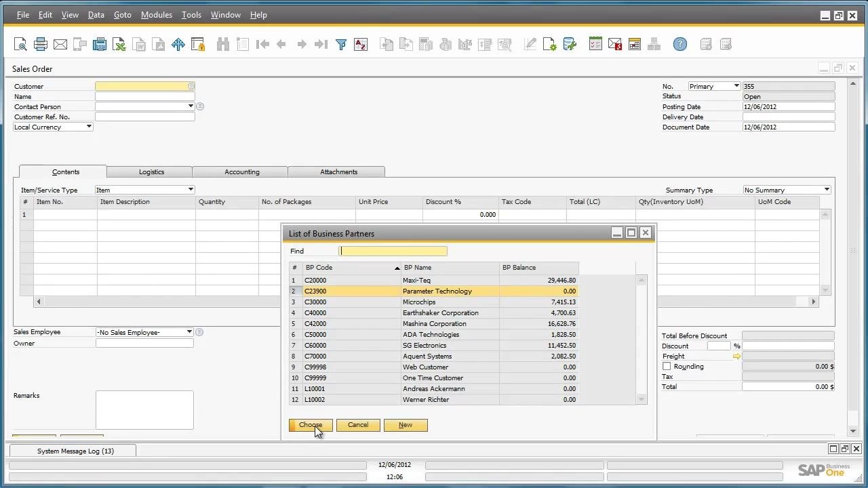
Task: Click the Print icon in toolbar
Action: pos(41,45)
